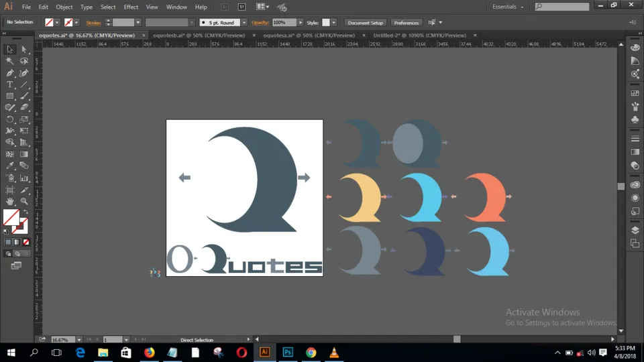Set paint mode to Gradient
The image size is (644, 362).
coord(17,242)
